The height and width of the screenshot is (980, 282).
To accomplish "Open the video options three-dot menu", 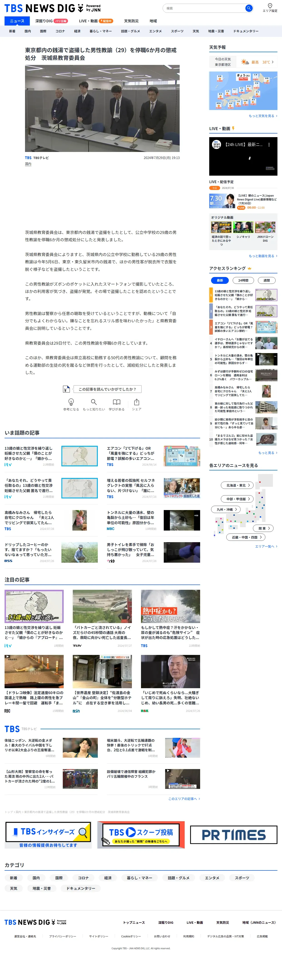I will (x=269, y=145).
